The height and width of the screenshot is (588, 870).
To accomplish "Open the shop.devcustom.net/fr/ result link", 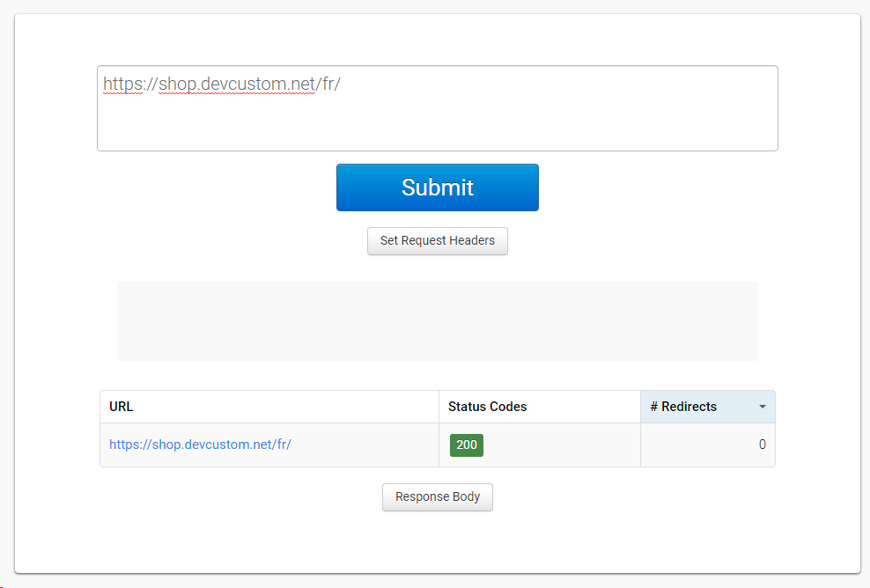I will coord(200,445).
